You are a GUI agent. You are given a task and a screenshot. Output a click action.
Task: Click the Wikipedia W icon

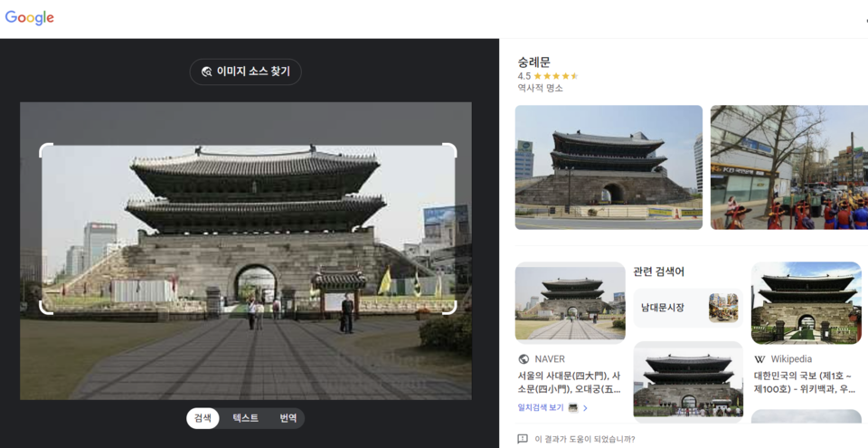(759, 359)
